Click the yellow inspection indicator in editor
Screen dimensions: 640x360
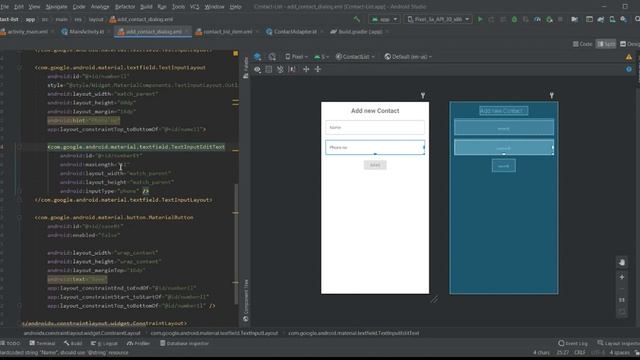236,53
